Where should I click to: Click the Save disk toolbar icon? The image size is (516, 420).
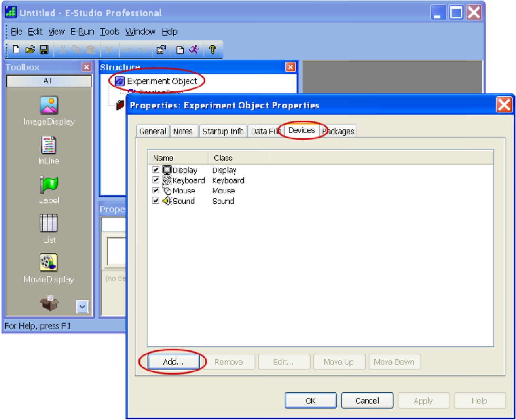pos(44,50)
